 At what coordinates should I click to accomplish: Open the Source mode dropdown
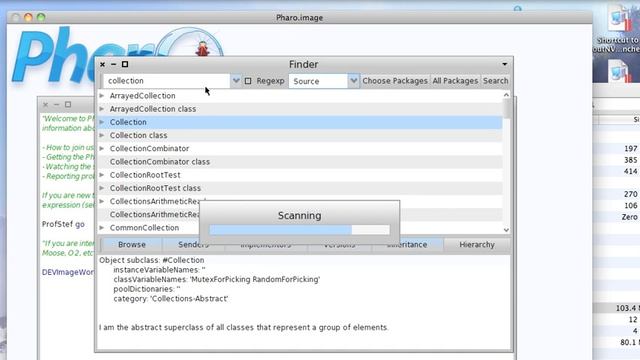pos(353,81)
